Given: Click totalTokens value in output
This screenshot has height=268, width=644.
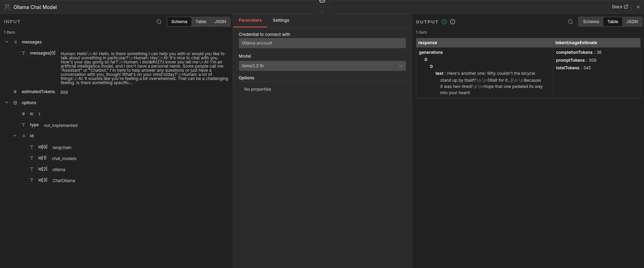Looking at the screenshot, I should (x=587, y=68).
